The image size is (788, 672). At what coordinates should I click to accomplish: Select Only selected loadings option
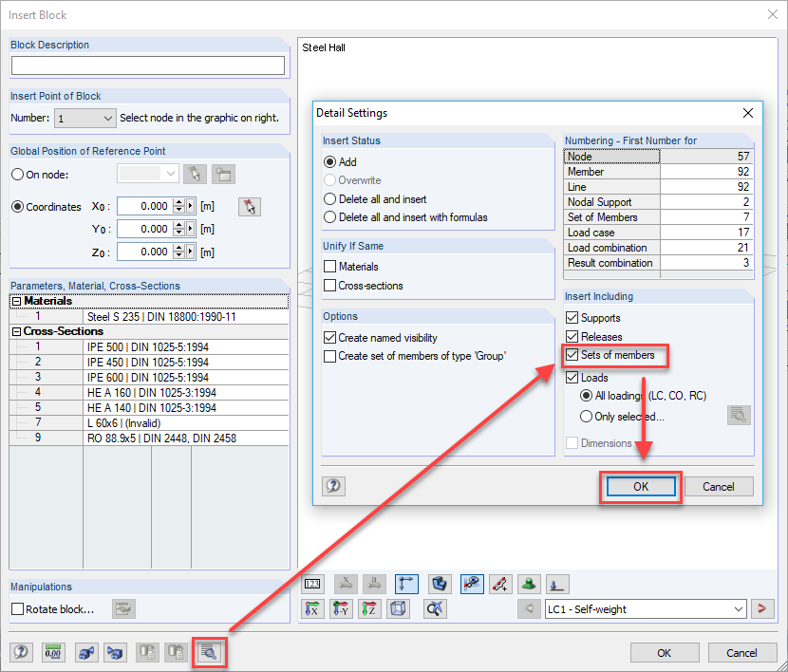(586, 417)
